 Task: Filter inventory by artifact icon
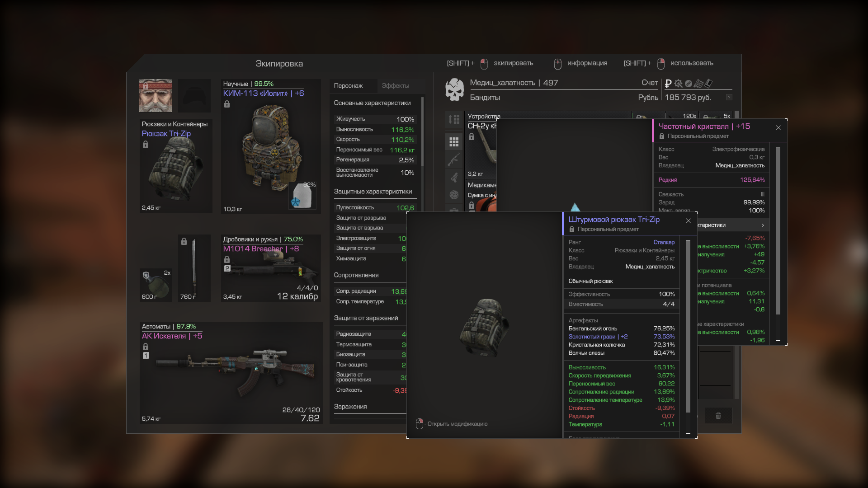tap(454, 195)
